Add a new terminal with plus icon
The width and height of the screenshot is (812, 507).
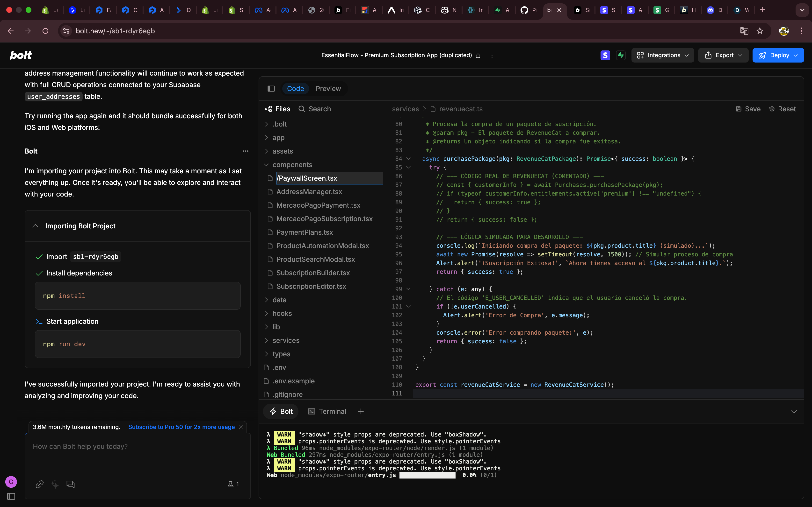[x=361, y=411]
